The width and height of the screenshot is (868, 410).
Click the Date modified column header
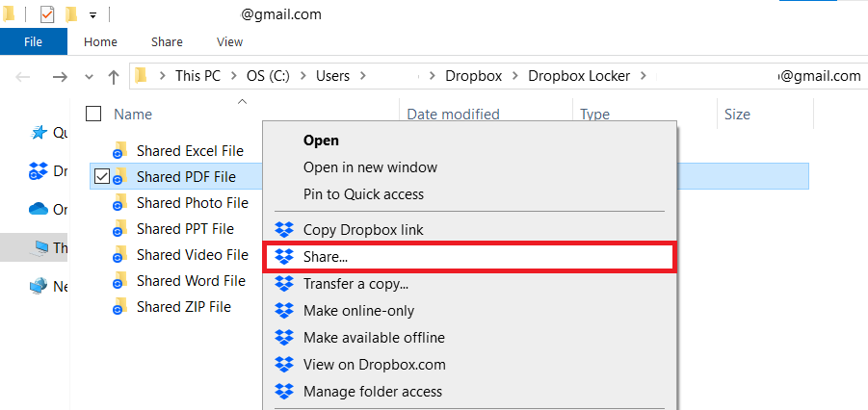[x=453, y=115]
